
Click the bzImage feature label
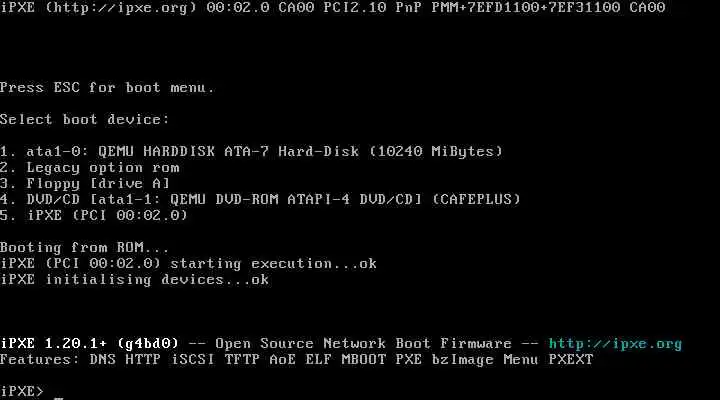[x=463, y=360]
